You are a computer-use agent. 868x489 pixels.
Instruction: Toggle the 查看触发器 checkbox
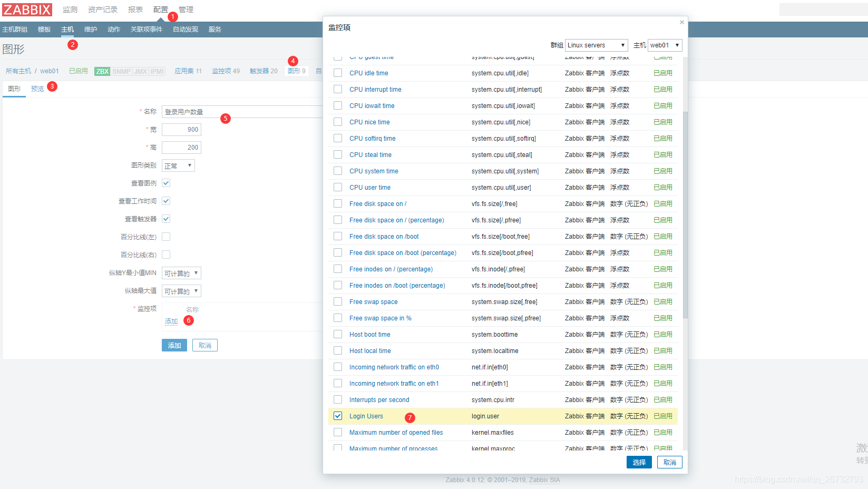(x=166, y=219)
